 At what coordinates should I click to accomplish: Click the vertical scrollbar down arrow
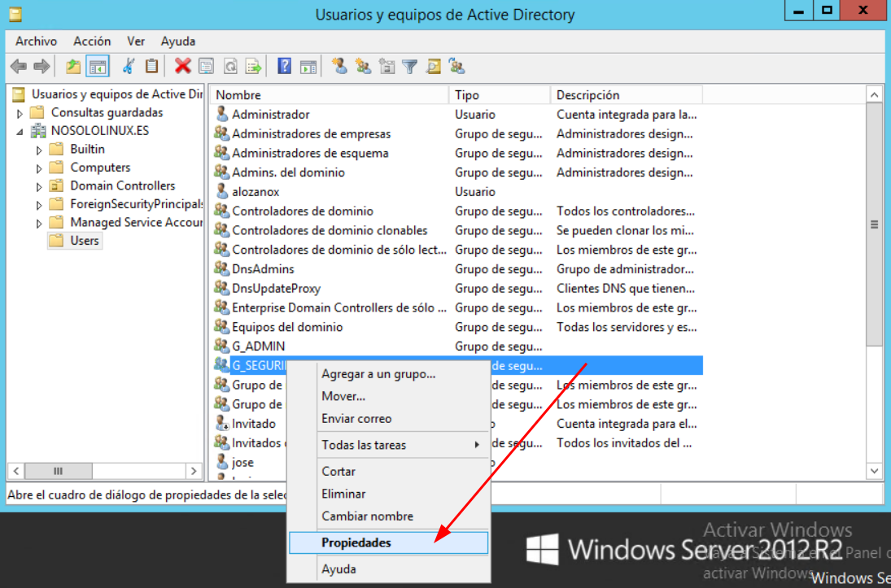point(875,471)
